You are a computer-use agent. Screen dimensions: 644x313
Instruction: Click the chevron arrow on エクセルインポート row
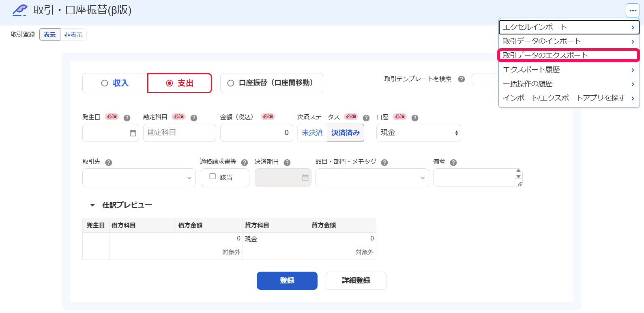[633, 28]
